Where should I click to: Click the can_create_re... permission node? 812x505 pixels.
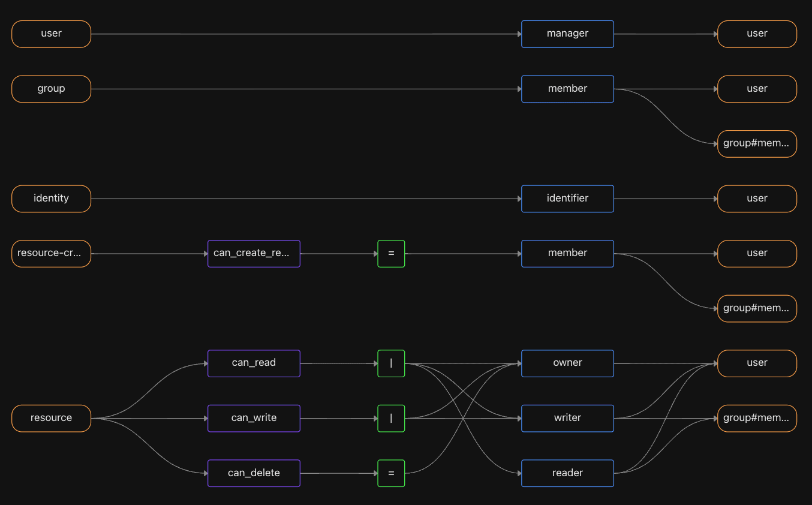(x=254, y=253)
